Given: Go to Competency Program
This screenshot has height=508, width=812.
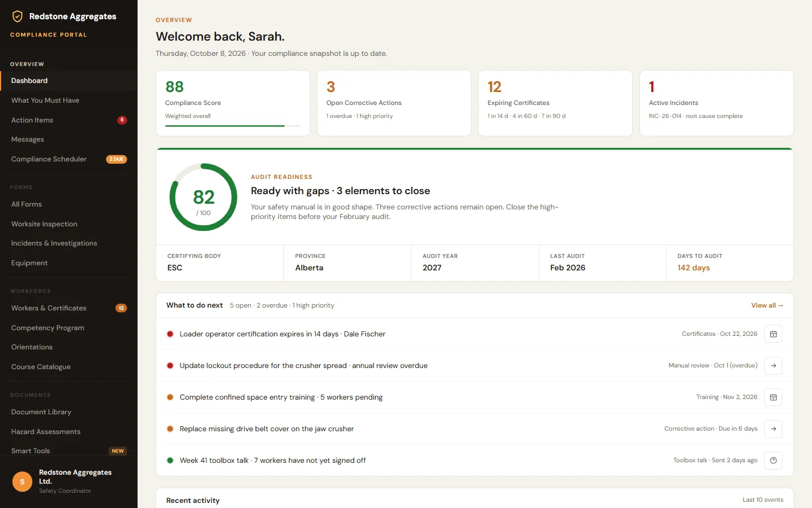Looking at the screenshot, I should pos(69,328).
